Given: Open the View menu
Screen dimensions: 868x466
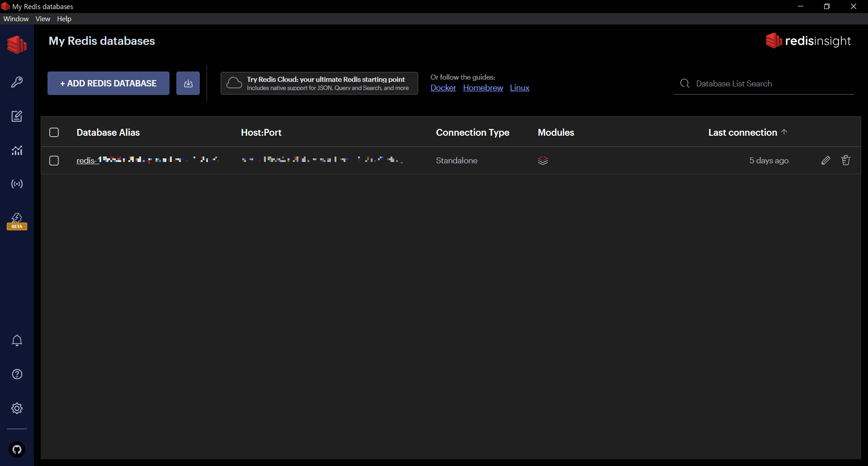Looking at the screenshot, I should pyautogui.click(x=42, y=19).
